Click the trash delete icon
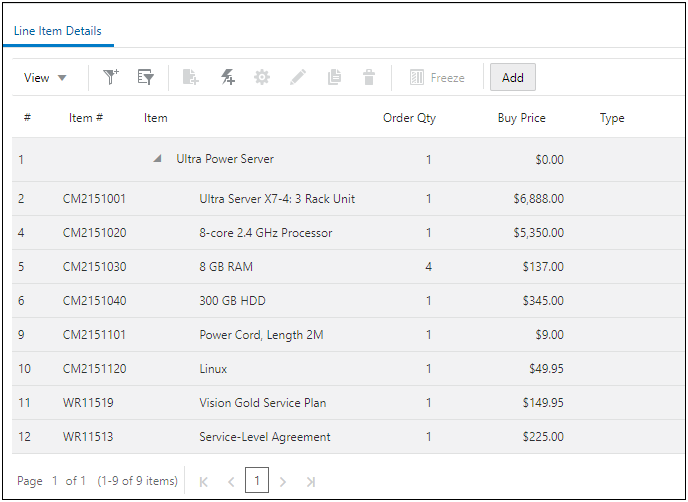688x502 pixels. [x=369, y=77]
